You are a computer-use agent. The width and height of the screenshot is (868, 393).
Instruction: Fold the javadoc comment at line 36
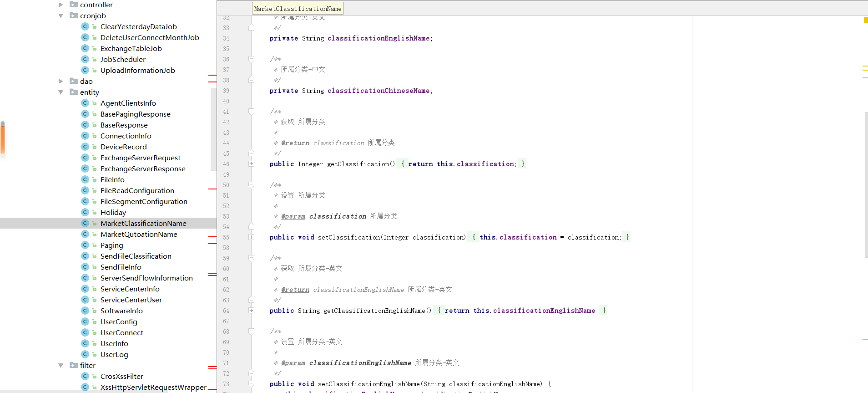click(x=251, y=59)
